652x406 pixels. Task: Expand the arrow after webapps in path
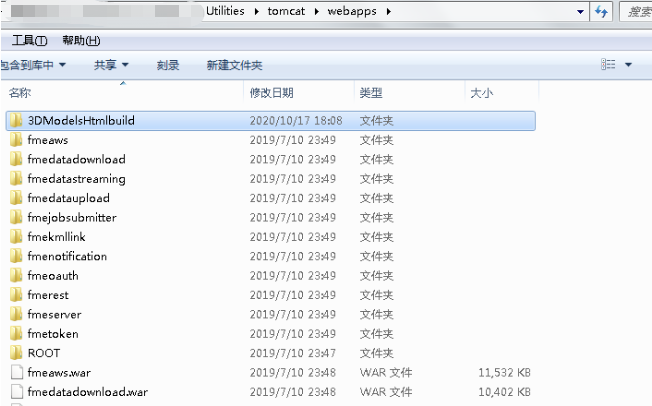(388, 12)
